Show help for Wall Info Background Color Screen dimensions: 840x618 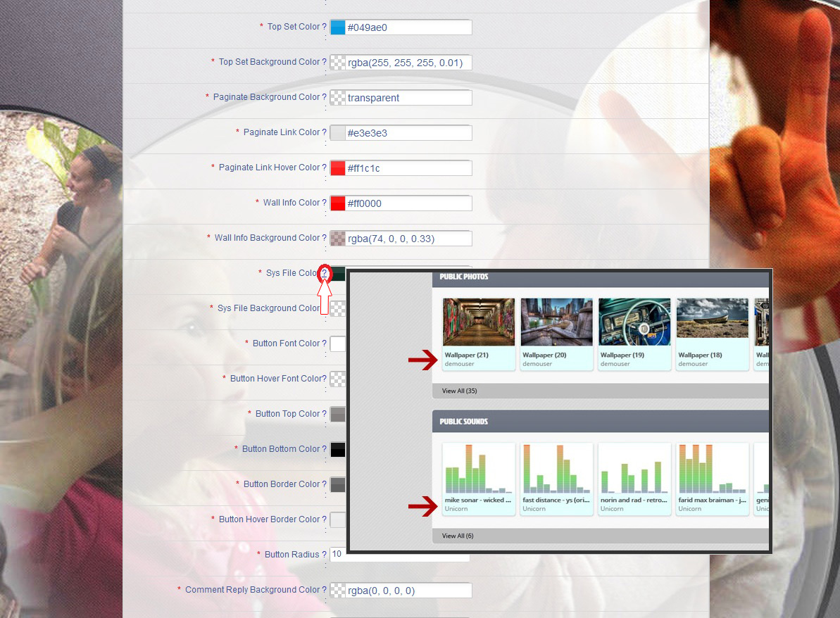[324, 239]
